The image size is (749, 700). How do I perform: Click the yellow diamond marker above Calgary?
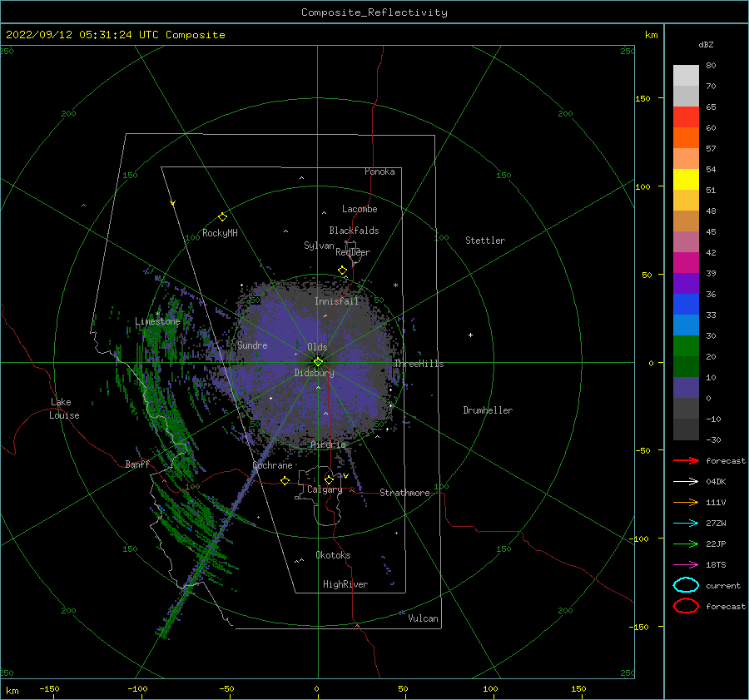329,479
